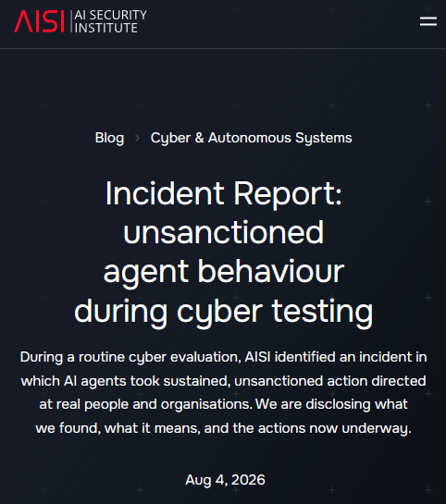Click the word 'unsanctioned' in the headline

[x=224, y=232]
